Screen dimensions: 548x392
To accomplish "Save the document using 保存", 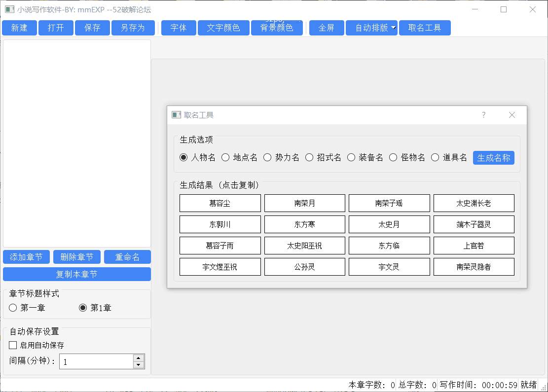I will (92, 28).
